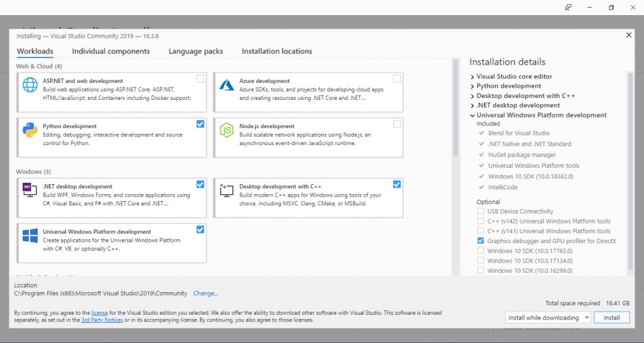The width and height of the screenshot is (644, 343).
Task: Close the installer dialog with X
Action: point(628,35)
